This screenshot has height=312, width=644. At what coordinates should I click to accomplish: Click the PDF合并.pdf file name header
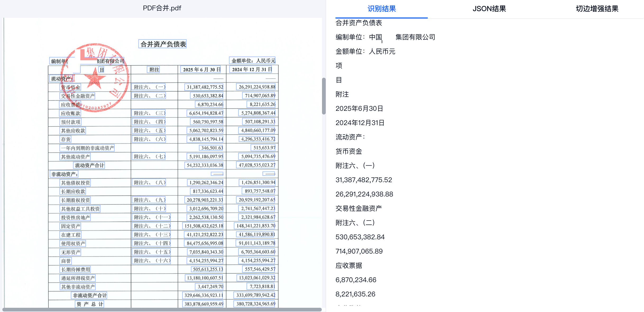[x=162, y=8]
